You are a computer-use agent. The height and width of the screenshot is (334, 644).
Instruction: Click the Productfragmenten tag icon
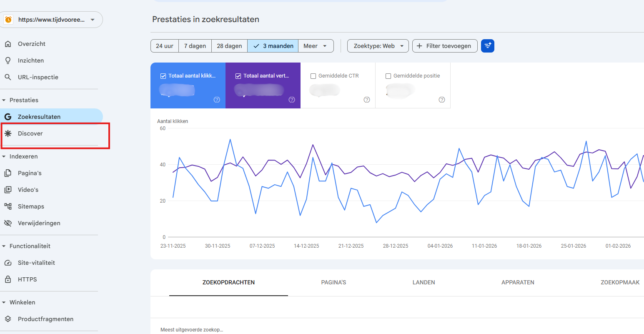tap(8, 319)
